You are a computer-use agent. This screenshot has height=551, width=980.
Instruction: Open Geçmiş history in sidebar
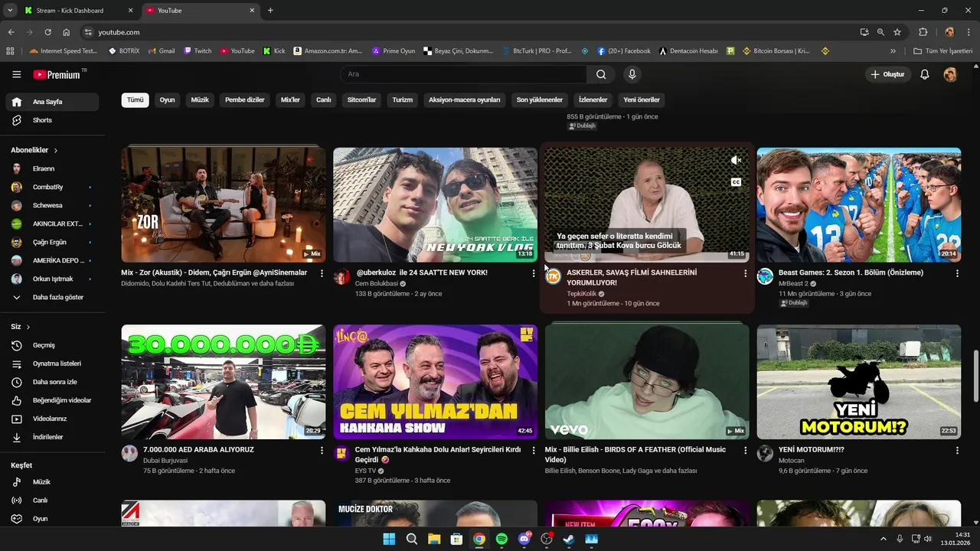click(52, 345)
